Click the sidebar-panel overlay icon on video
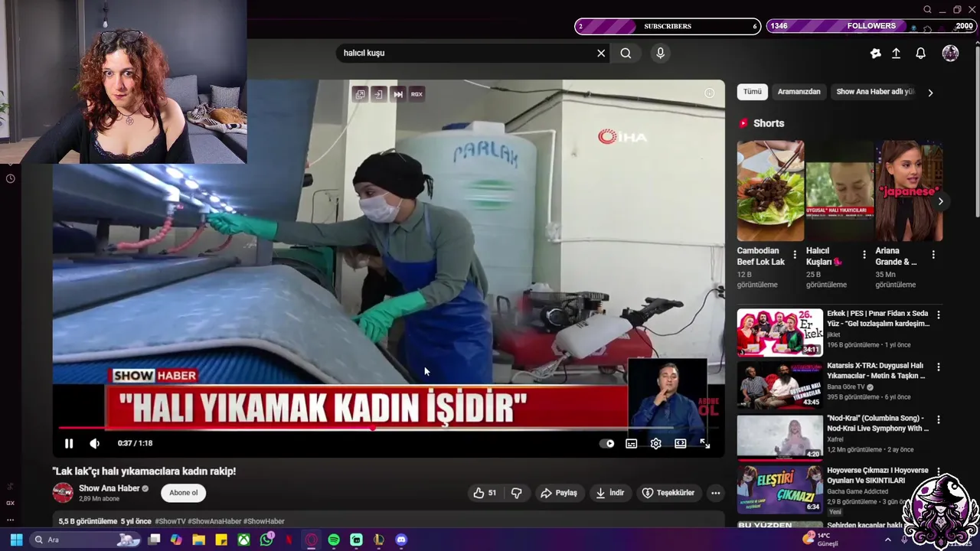Viewport: 980px width, 551px height. coord(378,94)
